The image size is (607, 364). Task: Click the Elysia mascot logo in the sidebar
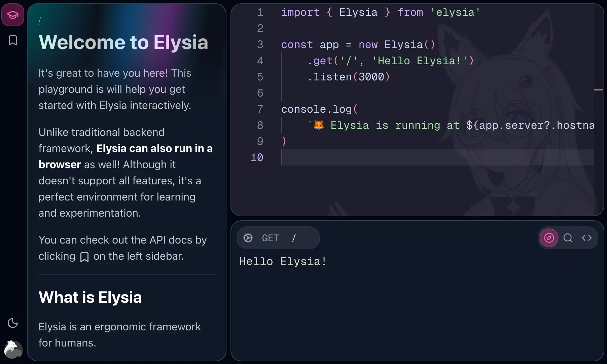coord(13,349)
